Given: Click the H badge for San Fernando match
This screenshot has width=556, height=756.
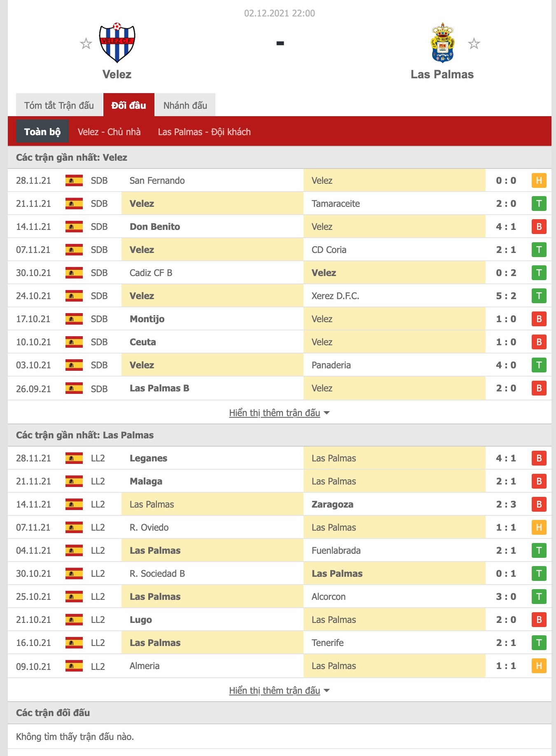Looking at the screenshot, I should [x=539, y=180].
